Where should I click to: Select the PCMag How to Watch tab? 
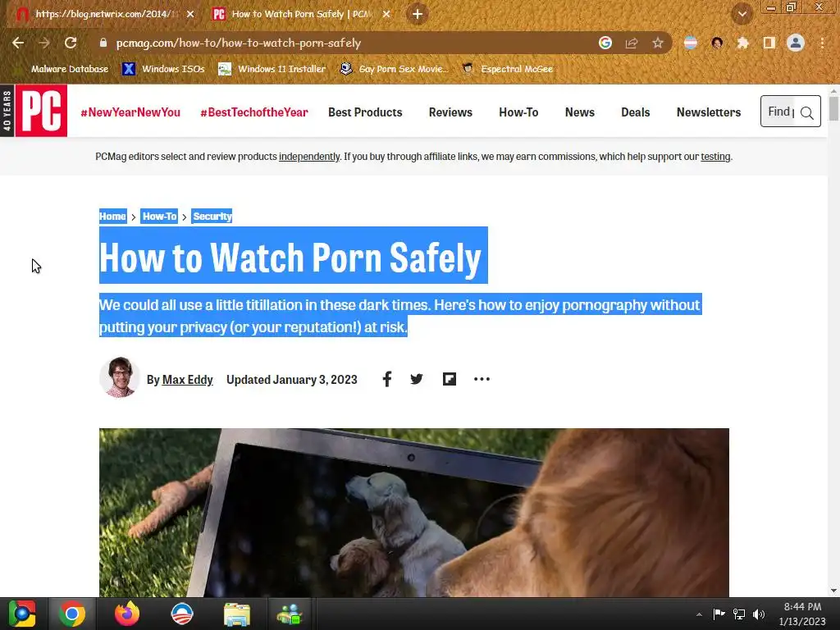pyautogui.click(x=300, y=14)
